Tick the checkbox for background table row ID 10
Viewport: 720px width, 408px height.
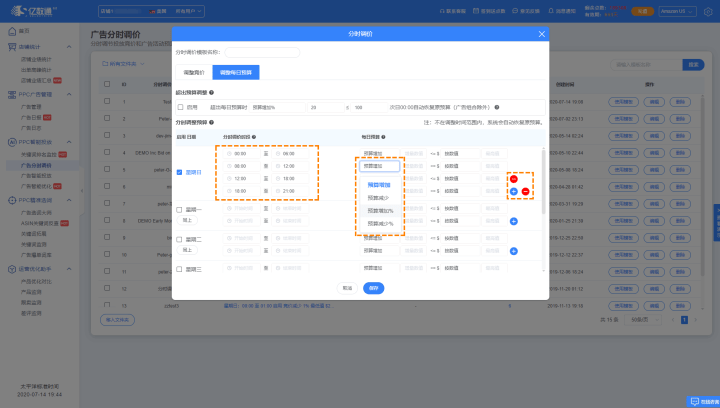click(107, 254)
